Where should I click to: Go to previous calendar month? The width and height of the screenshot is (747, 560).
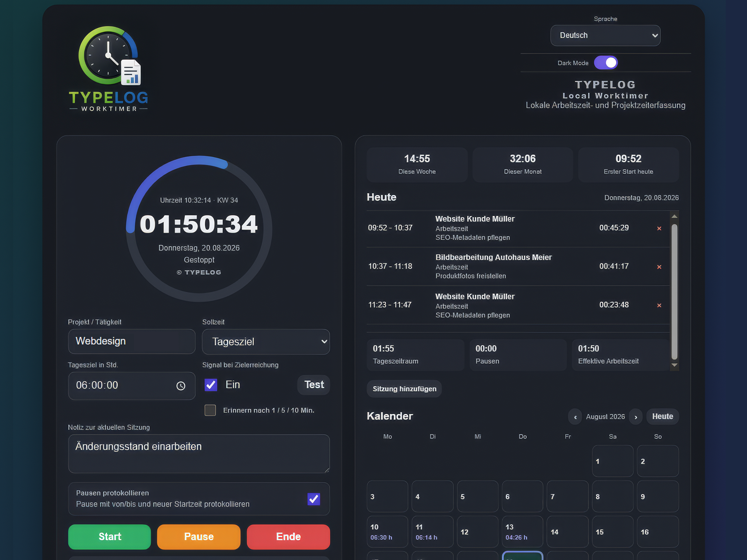(x=575, y=417)
